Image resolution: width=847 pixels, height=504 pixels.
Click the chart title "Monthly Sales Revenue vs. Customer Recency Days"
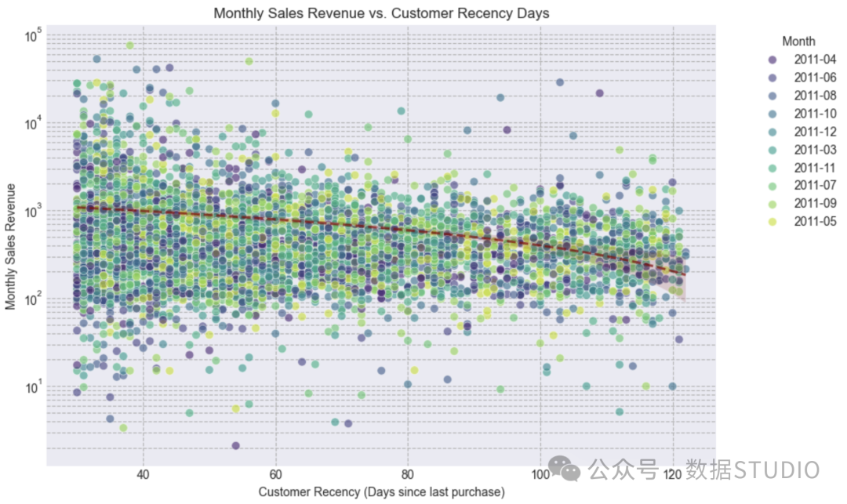pos(381,13)
